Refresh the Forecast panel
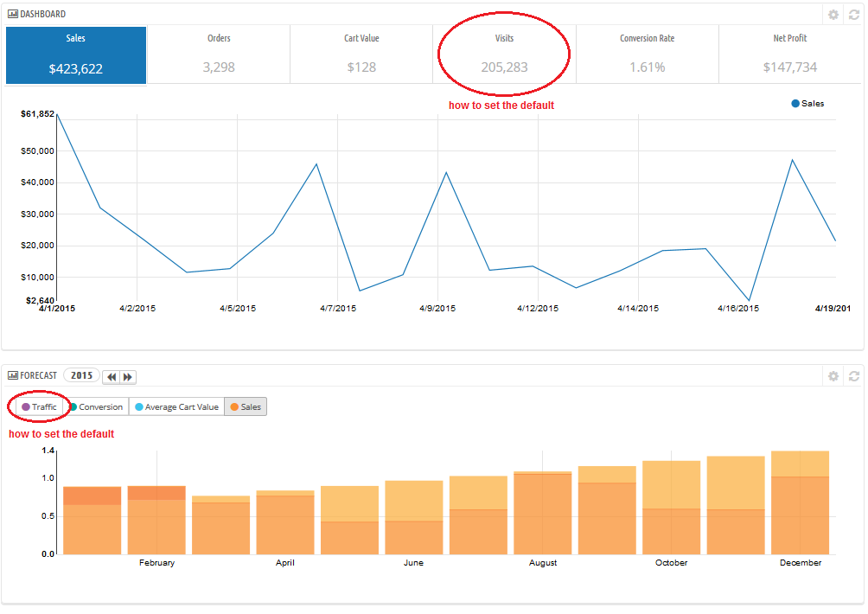The height and width of the screenshot is (614, 868). point(854,376)
